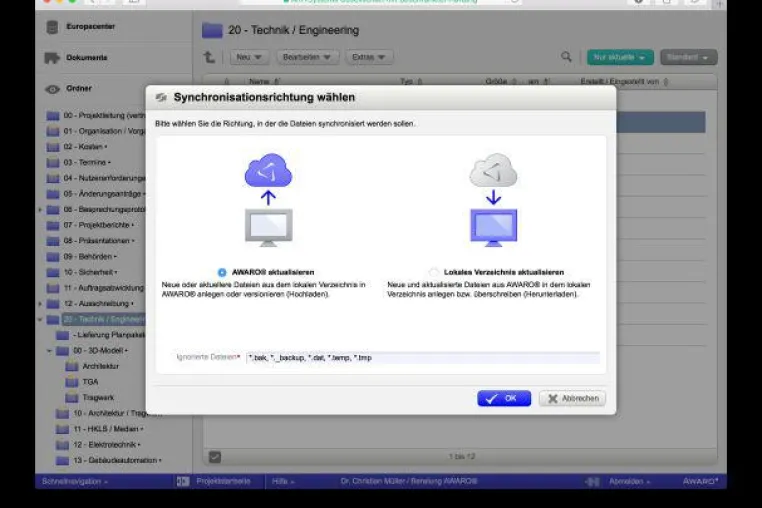Open the Neu dropdown menu
762x508 pixels.
[x=249, y=57]
